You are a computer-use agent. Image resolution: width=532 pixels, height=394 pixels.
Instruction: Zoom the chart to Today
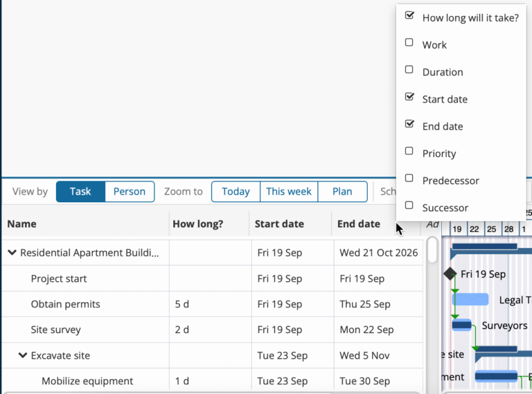coord(236,192)
